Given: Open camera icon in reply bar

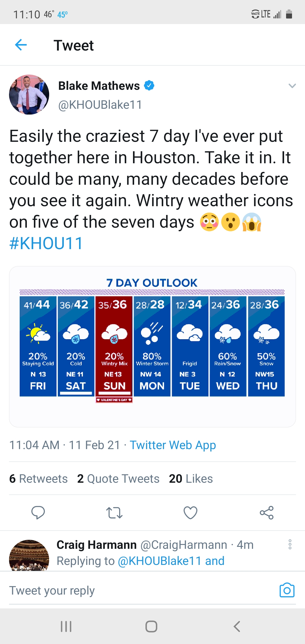Looking at the screenshot, I should pos(287,590).
